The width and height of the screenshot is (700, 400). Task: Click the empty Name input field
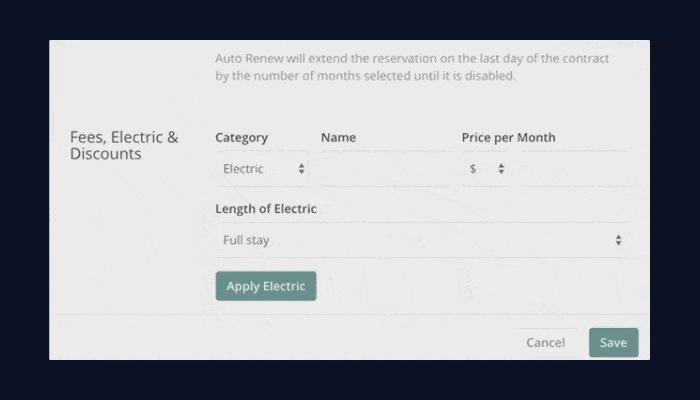[x=386, y=169]
